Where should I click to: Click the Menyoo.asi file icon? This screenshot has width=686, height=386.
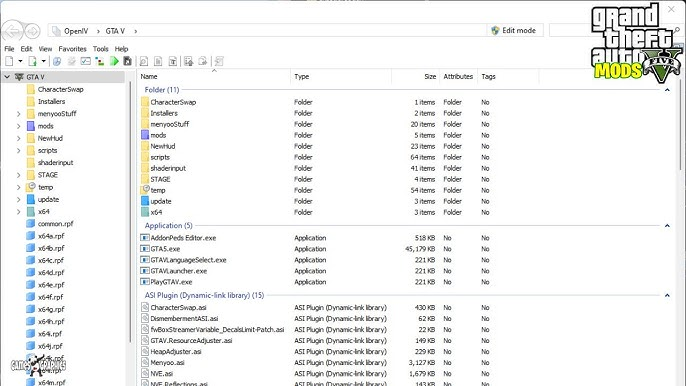pyautogui.click(x=145, y=362)
